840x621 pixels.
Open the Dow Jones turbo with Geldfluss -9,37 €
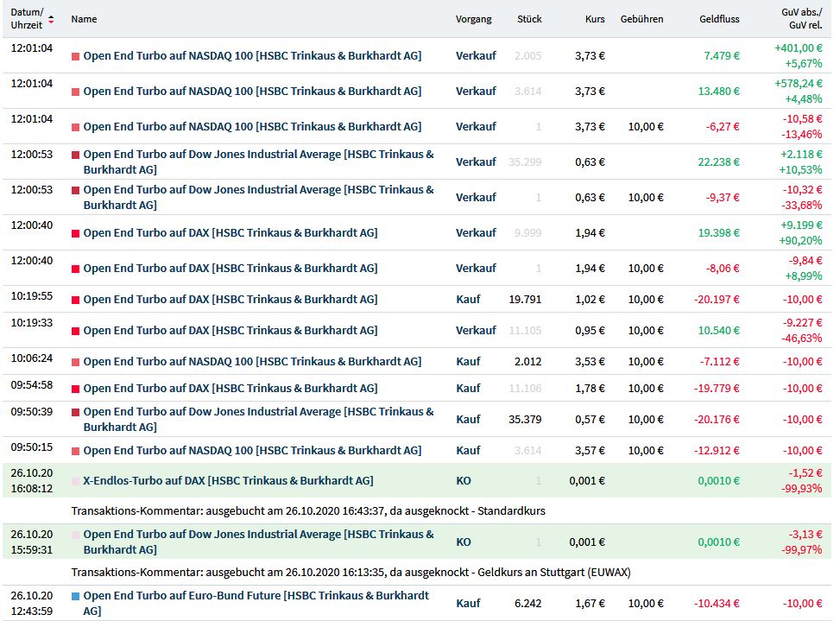[x=259, y=197]
